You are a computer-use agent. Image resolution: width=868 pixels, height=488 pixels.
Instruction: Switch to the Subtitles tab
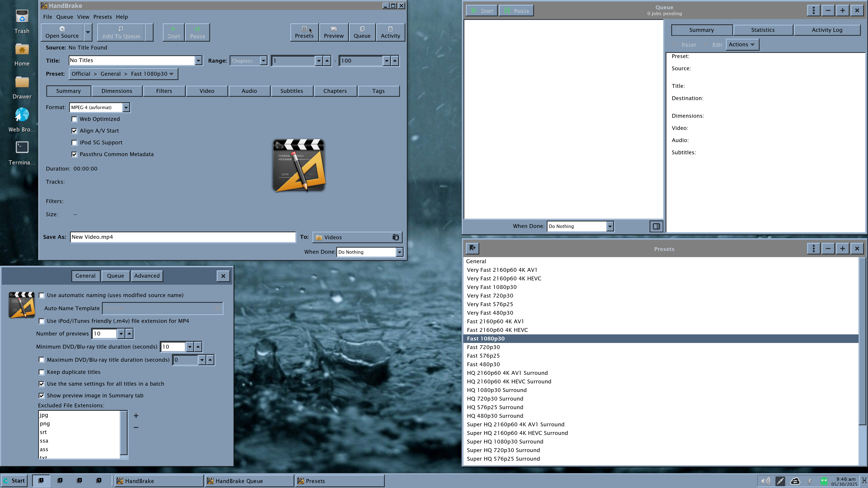coord(291,91)
